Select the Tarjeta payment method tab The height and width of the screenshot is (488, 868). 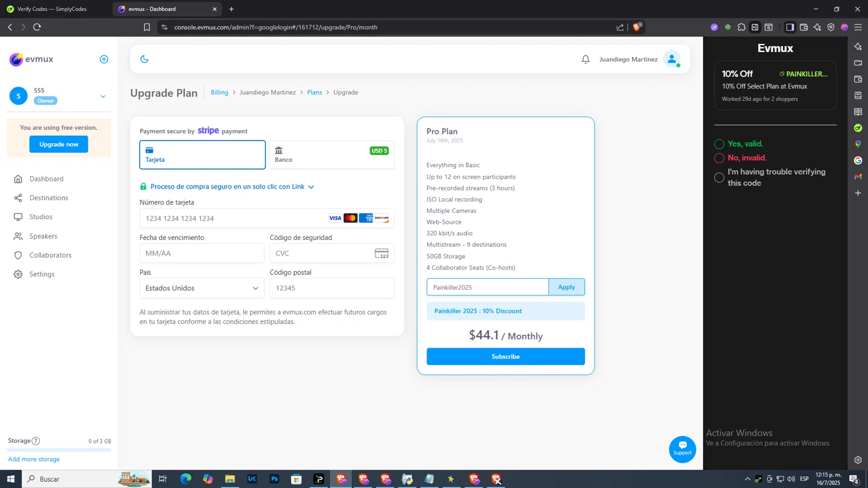[203, 154]
